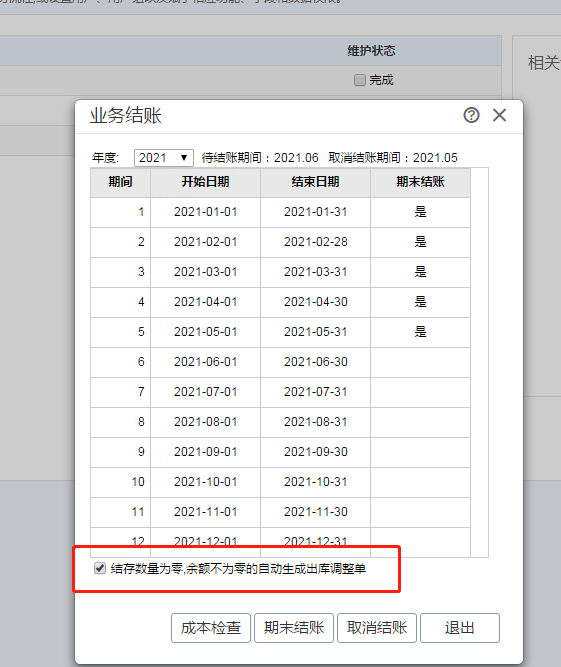Click the 维护状态 header in background

[371, 51]
